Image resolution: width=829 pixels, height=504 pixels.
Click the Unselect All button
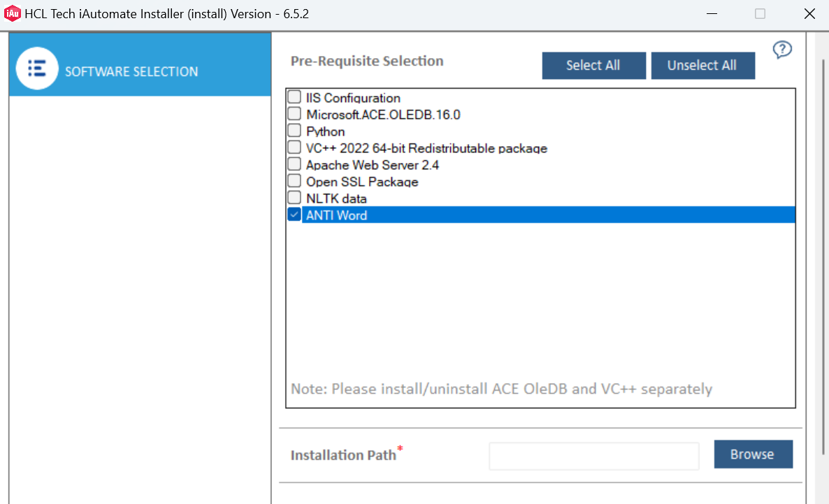(x=702, y=66)
